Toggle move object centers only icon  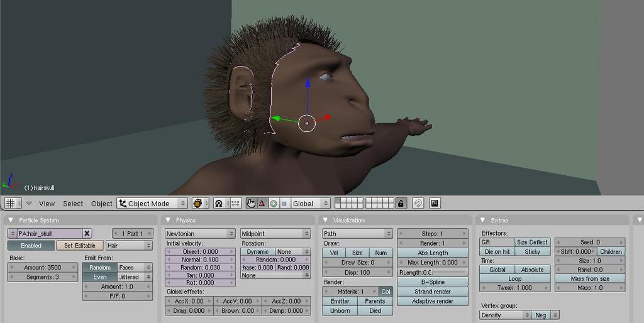(x=235, y=203)
